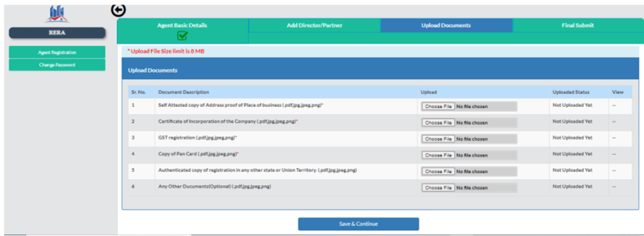The width and height of the screenshot is (644, 236).
Task: Select the 'Copy of Pan Card' description
Action: 199,154
